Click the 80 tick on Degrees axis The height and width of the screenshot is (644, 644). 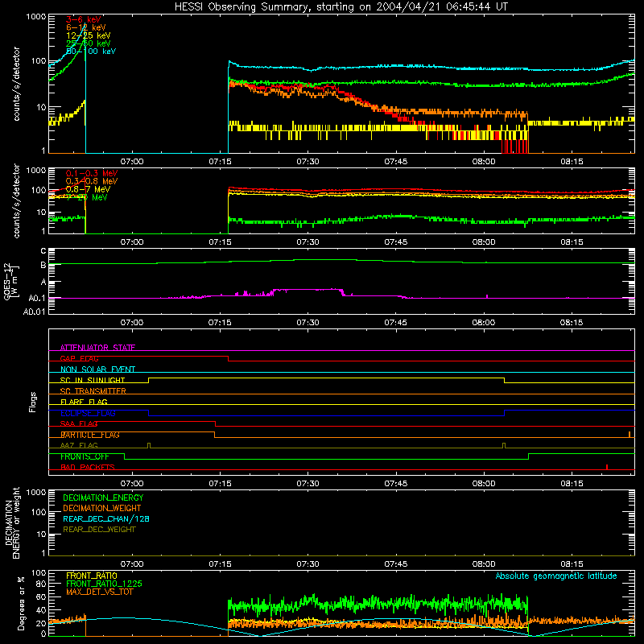tap(41, 584)
